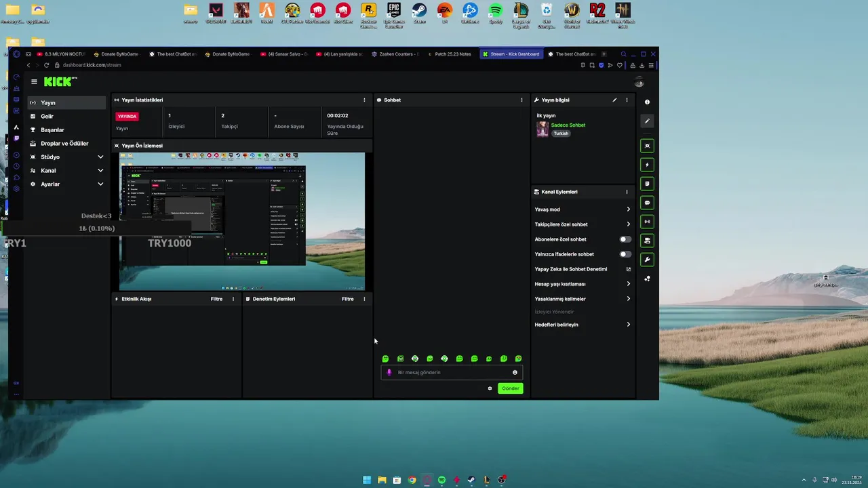The height and width of the screenshot is (488, 868).
Task: Select Başarılar in the sidebar
Action: tap(66, 129)
